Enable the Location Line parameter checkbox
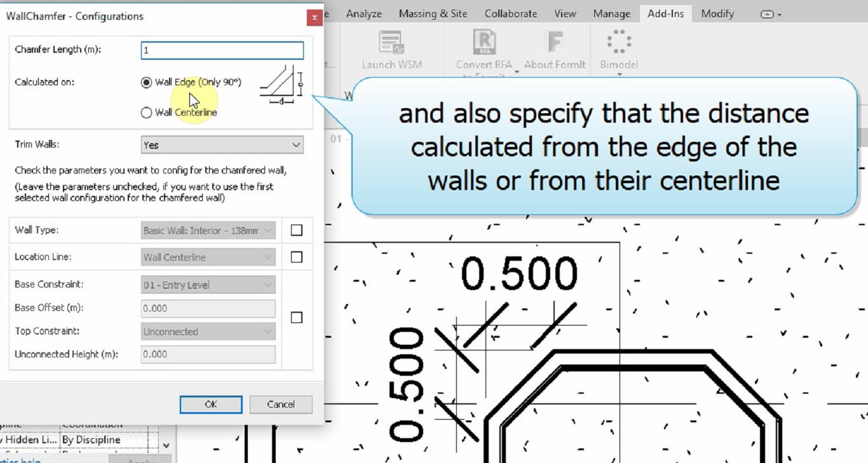Image resolution: width=868 pixels, height=463 pixels. 296,257
